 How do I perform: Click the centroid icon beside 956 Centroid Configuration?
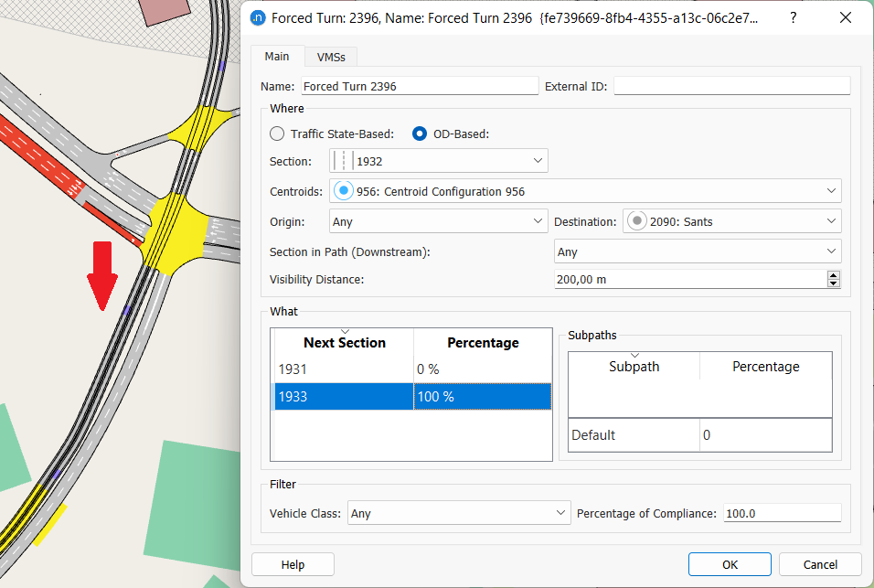(344, 191)
